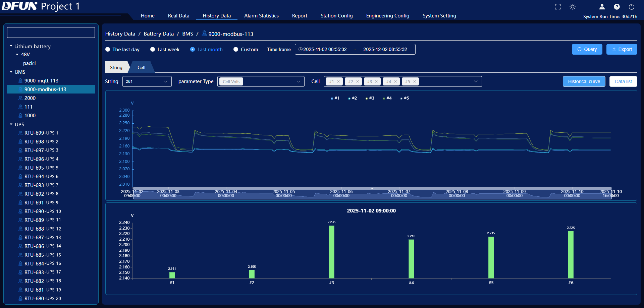The height and width of the screenshot is (308, 644).
Task: Select Custom time range radio button
Action: coord(236,49)
